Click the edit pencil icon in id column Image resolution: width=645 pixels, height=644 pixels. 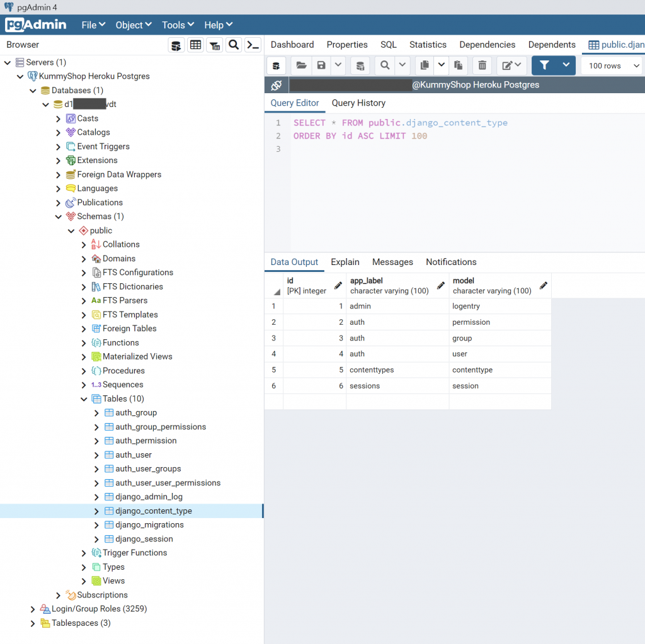(338, 285)
